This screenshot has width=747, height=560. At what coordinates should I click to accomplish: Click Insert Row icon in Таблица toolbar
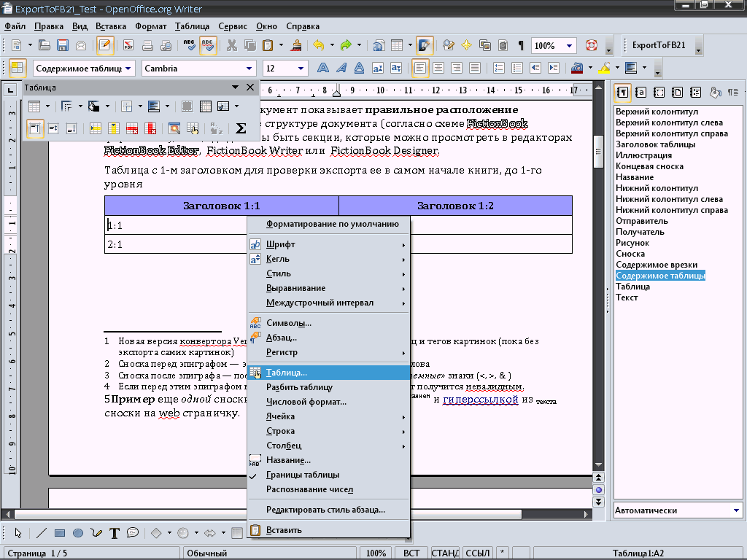[x=96, y=128]
